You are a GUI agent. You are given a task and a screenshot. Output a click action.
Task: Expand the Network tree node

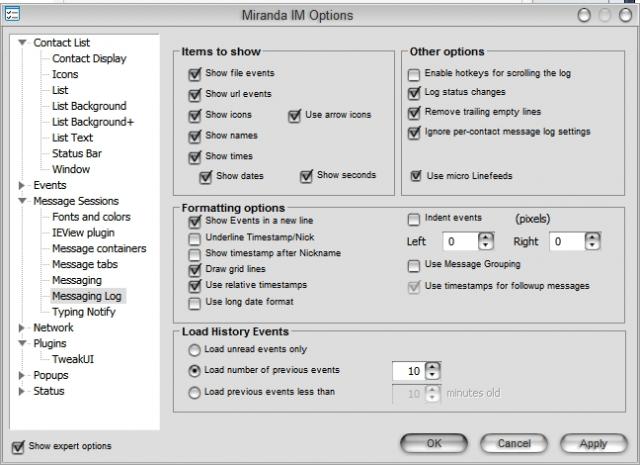coord(22,327)
